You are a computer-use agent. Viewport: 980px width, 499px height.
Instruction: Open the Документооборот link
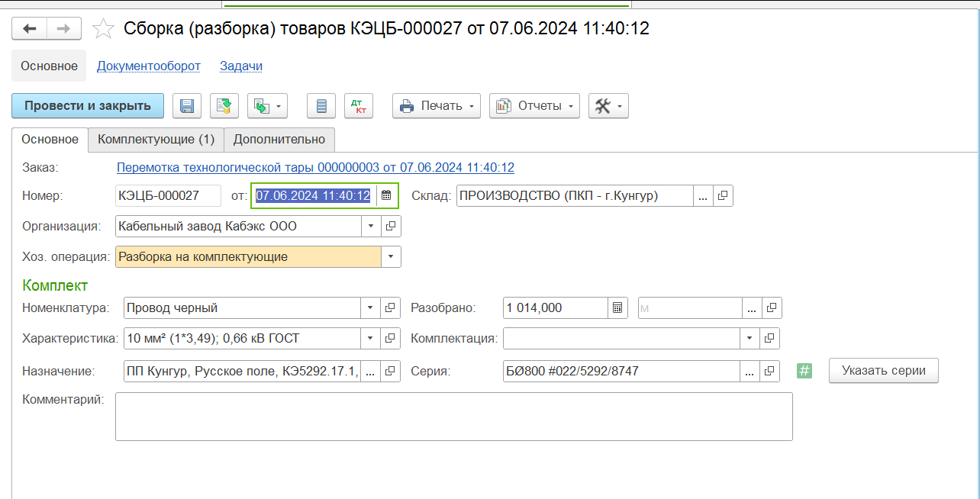tap(149, 66)
